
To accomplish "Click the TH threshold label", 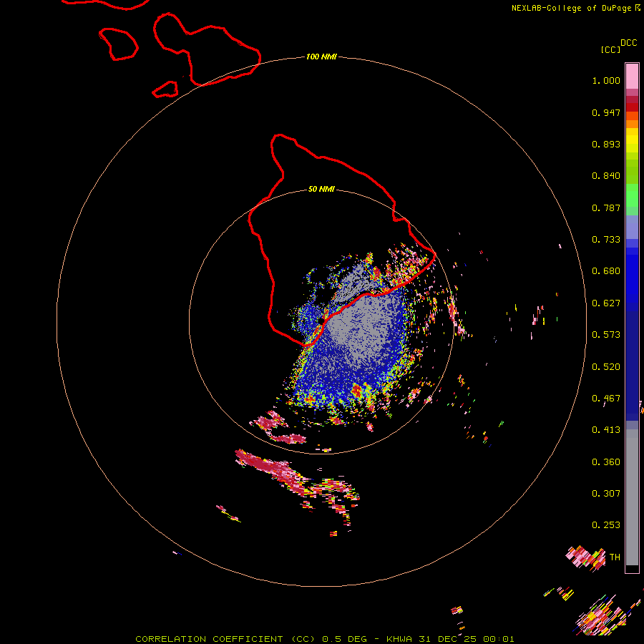I will tap(615, 557).
